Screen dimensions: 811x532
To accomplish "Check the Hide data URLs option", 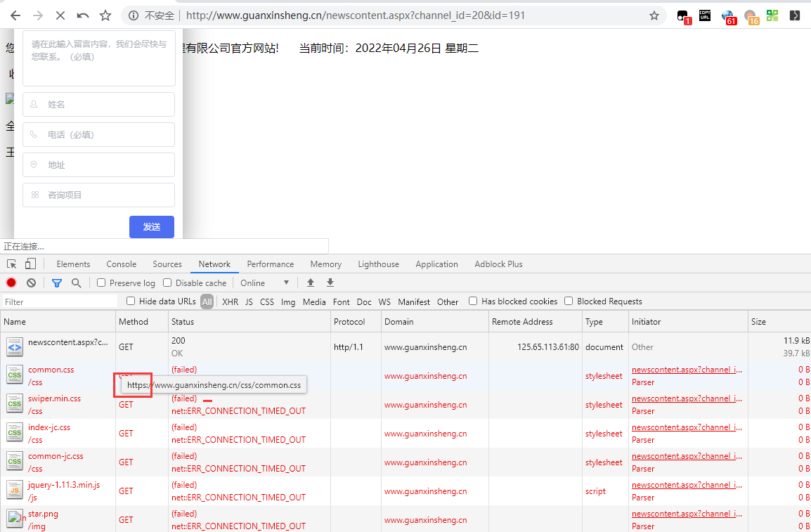I will point(130,301).
